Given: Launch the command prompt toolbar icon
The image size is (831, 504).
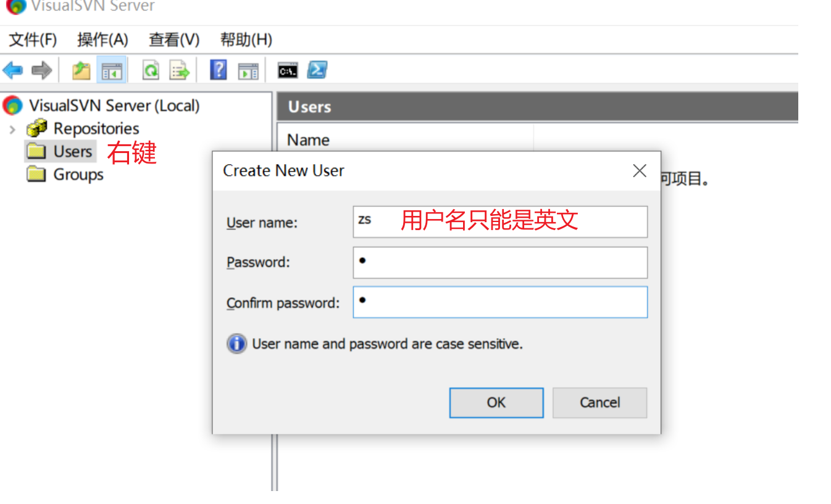Looking at the screenshot, I should tap(288, 70).
